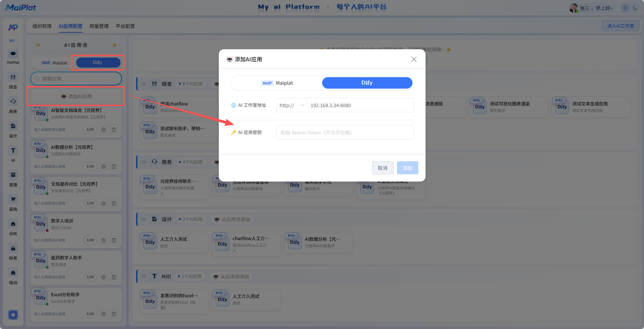644x329 pixels.
Task: Open settings for 医药数字人助手 app
Action: [x=103, y=277]
